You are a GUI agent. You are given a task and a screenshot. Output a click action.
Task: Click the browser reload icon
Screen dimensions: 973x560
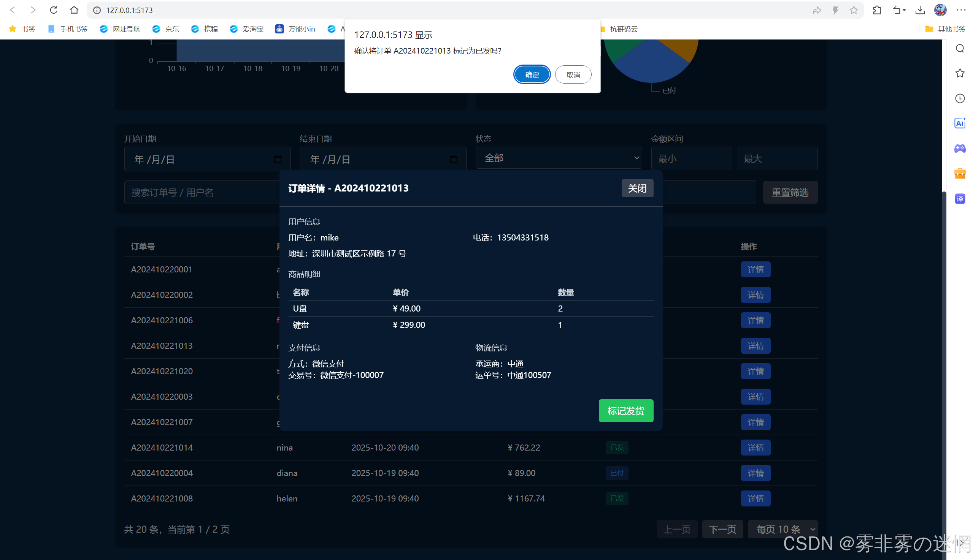(x=54, y=10)
